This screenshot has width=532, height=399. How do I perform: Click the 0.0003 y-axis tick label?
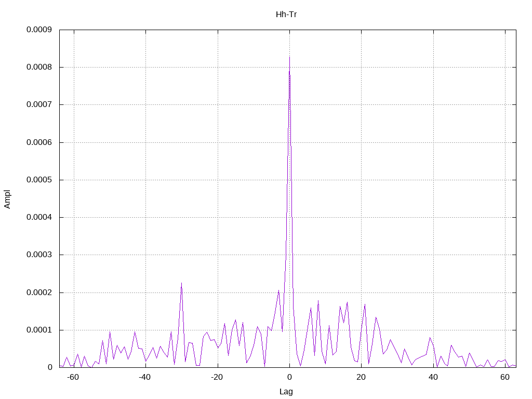(x=39, y=255)
